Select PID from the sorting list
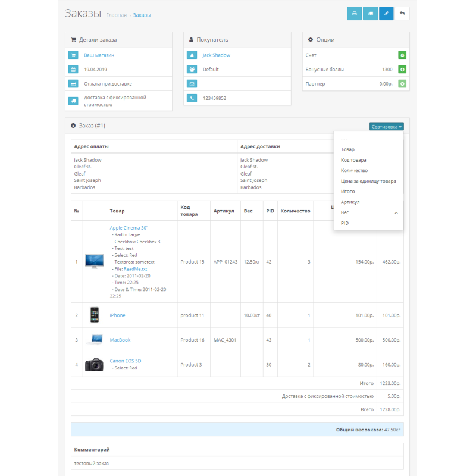The image size is (476, 476). [x=344, y=223]
